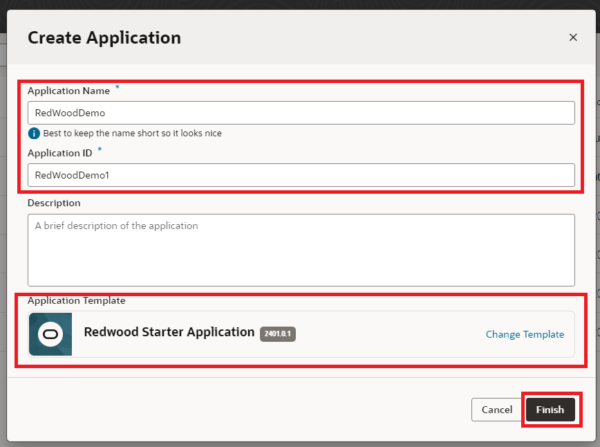
Task: Click the Application Name input field
Action: [301, 113]
